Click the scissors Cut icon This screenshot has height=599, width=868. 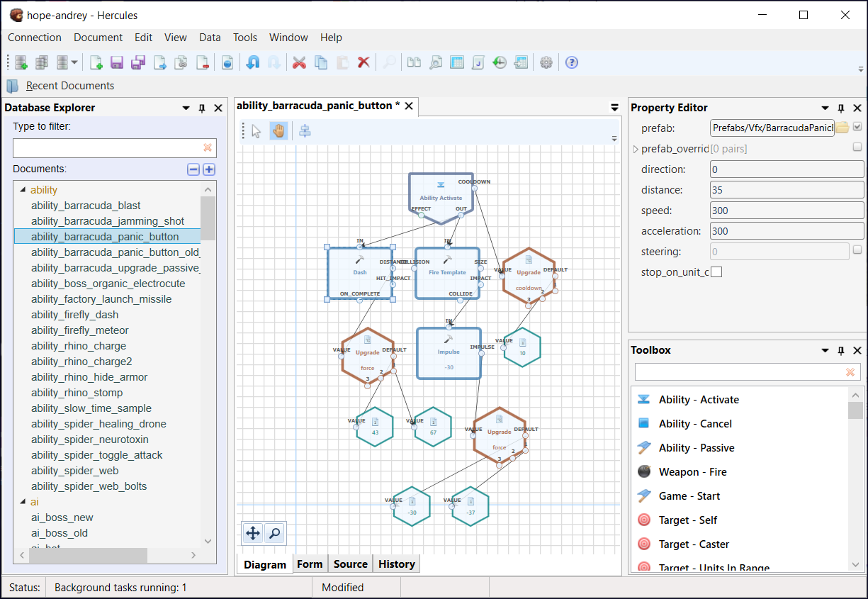click(x=299, y=62)
